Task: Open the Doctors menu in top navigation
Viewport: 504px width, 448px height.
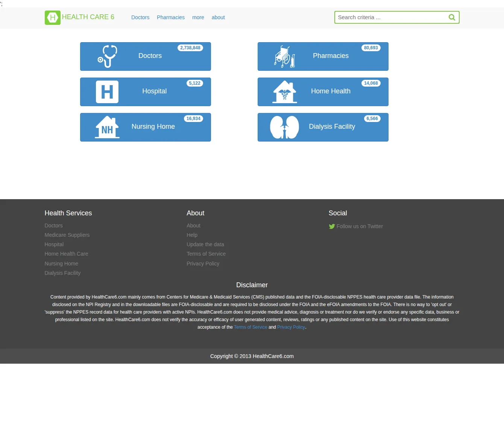Action: tap(140, 17)
